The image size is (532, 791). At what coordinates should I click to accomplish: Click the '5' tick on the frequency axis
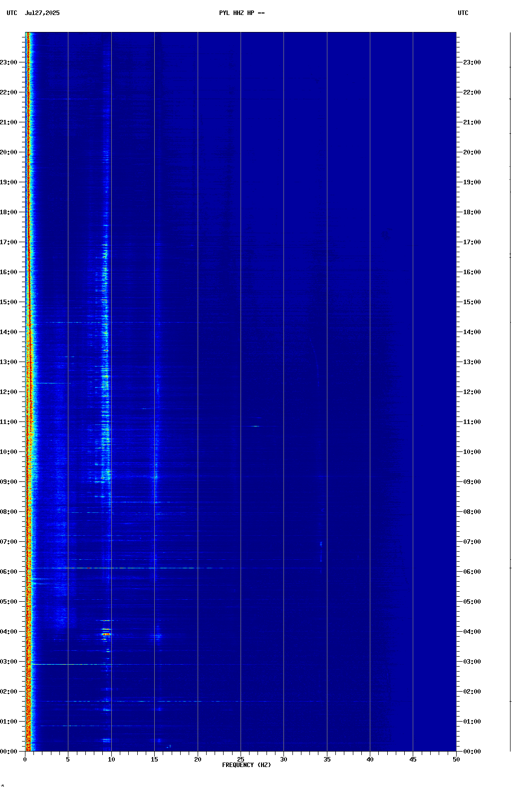[x=68, y=760]
